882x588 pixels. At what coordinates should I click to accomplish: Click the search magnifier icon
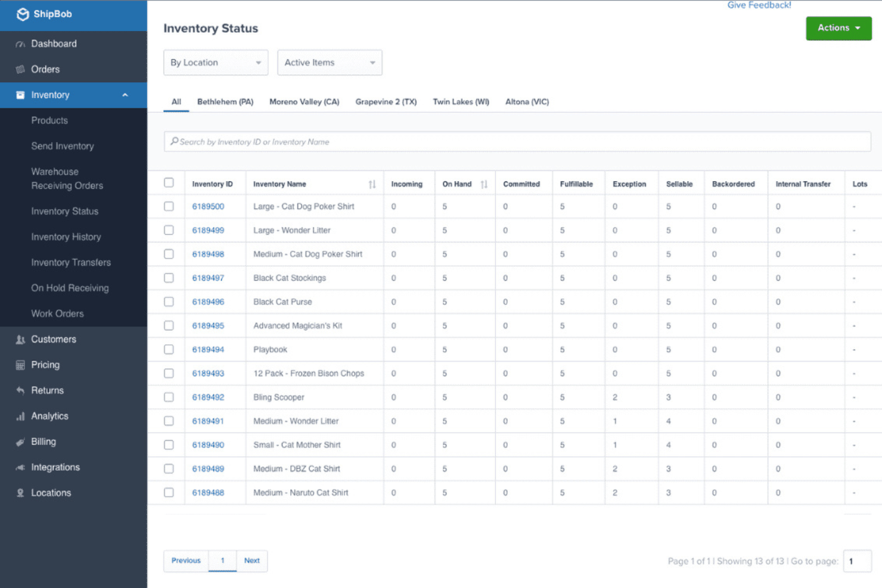[x=174, y=141]
